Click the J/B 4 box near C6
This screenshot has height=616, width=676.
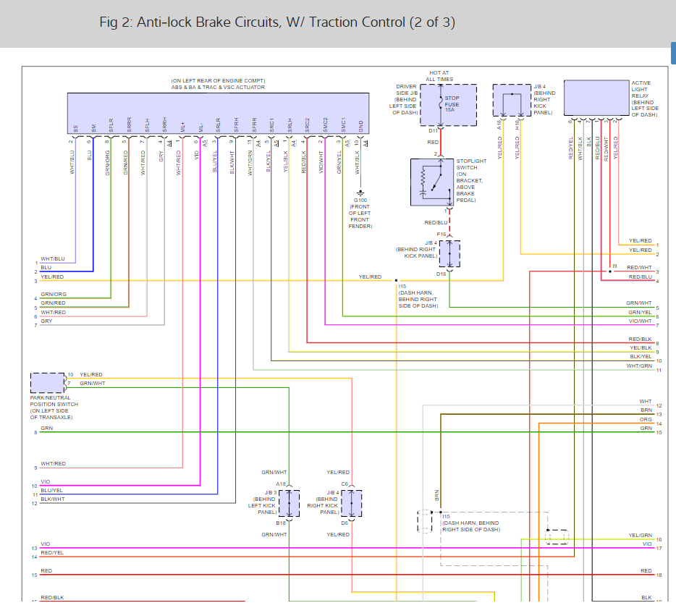[x=351, y=503]
